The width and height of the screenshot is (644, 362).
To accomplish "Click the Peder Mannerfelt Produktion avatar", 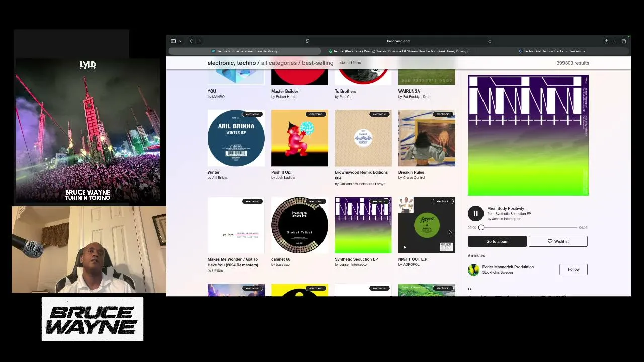I will [473, 270].
